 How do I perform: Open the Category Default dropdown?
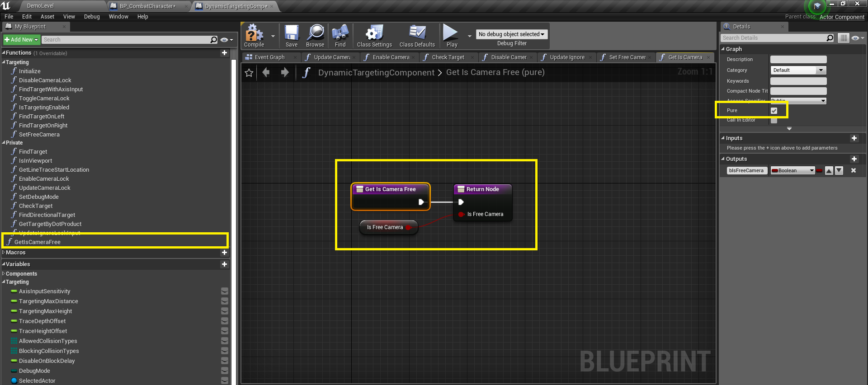click(x=798, y=70)
